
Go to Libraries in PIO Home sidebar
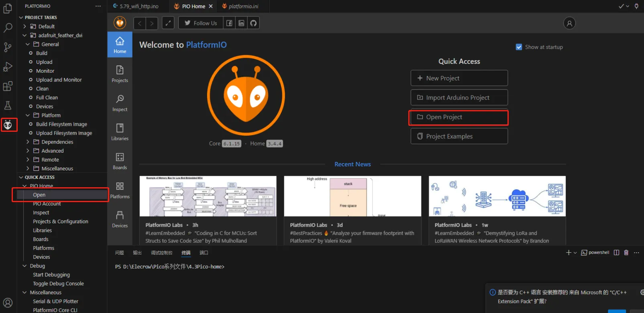tap(120, 132)
